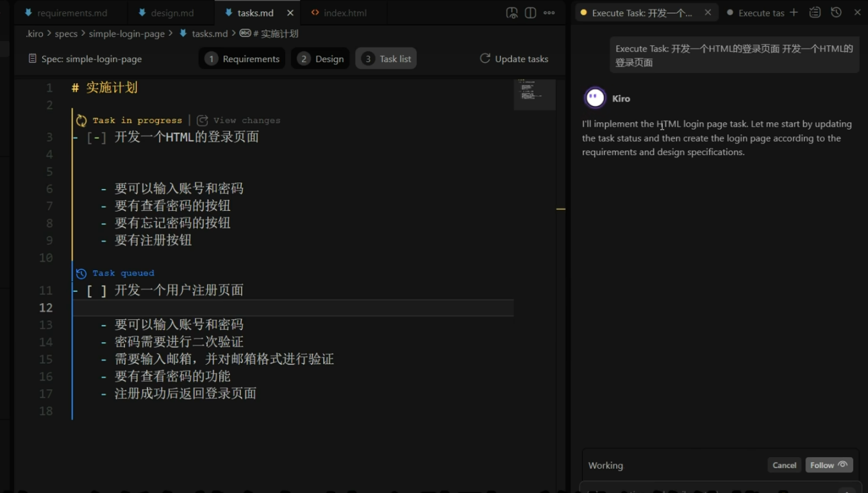Image resolution: width=868 pixels, height=493 pixels.
Task: Click the Follow button
Action: coord(829,465)
